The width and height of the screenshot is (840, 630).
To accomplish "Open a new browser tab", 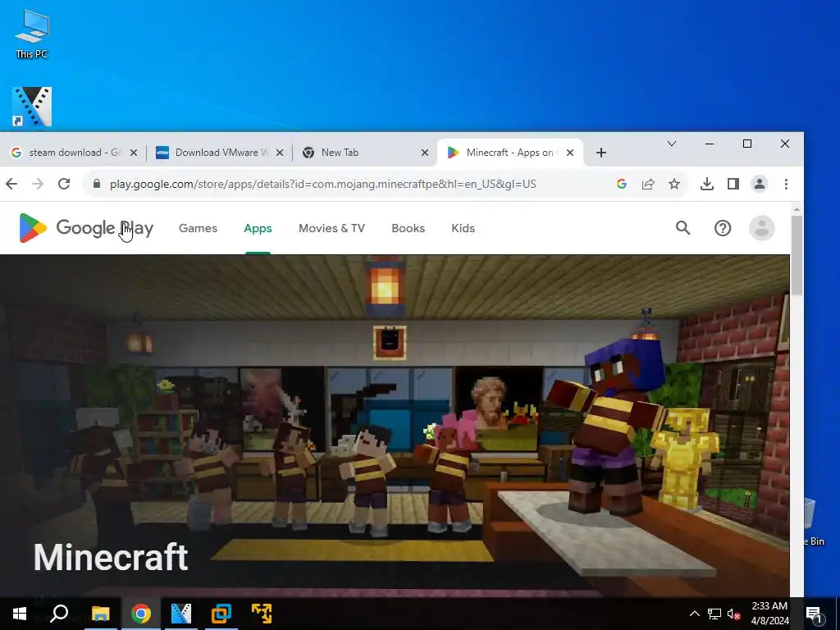I will coord(601,153).
